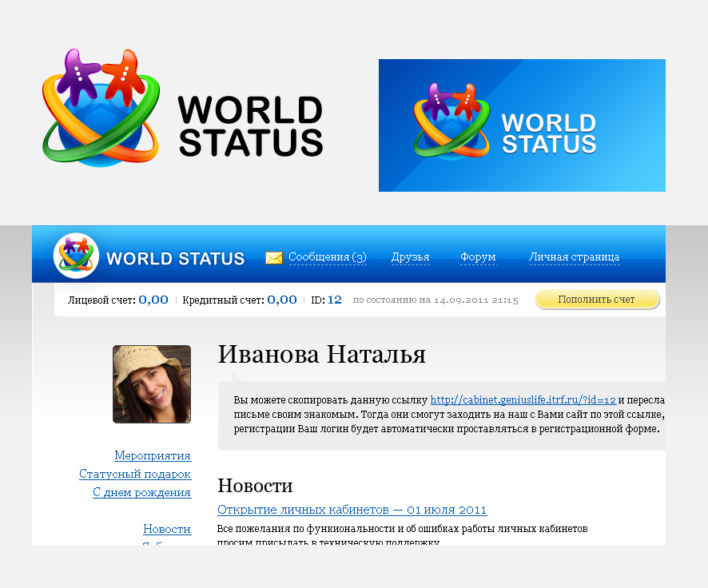This screenshot has height=588, width=708.
Task: Open Мероприятия sidebar link
Action: pos(153,455)
